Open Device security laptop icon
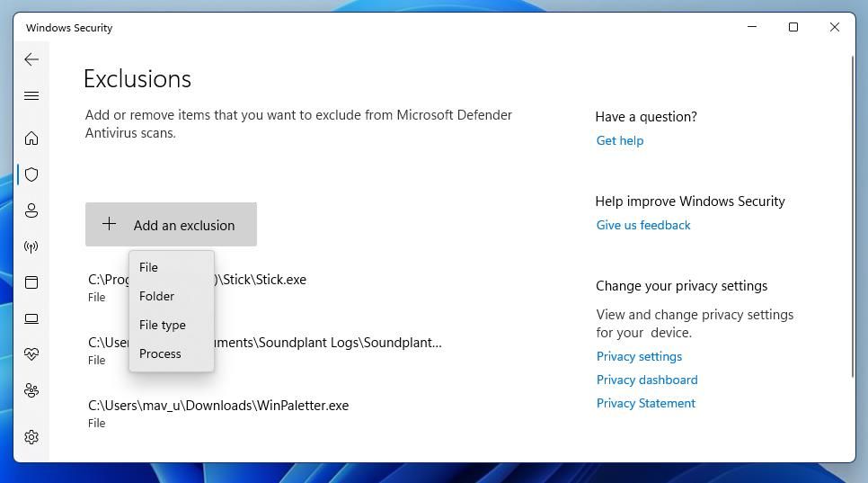 [x=31, y=318]
